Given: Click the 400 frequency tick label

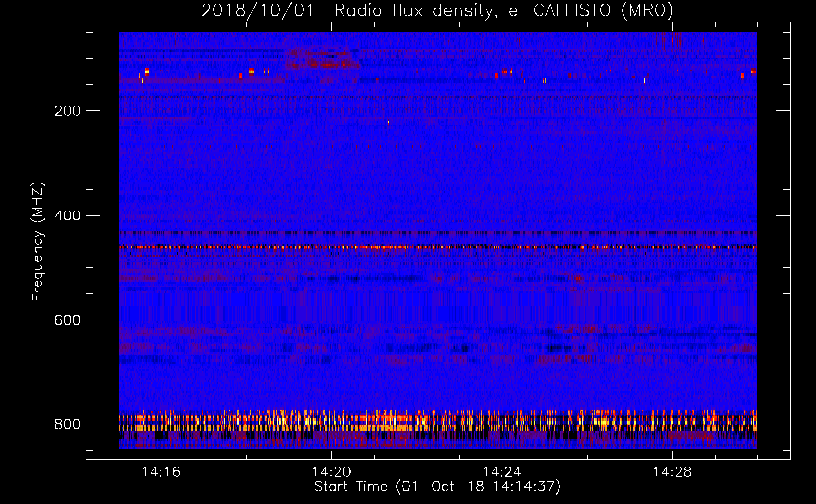Looking at the screenshot, I should [68, 216].
